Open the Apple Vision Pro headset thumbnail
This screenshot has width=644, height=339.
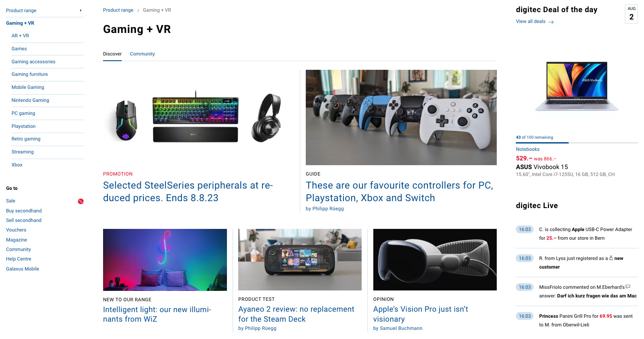[x=435, y=260]
